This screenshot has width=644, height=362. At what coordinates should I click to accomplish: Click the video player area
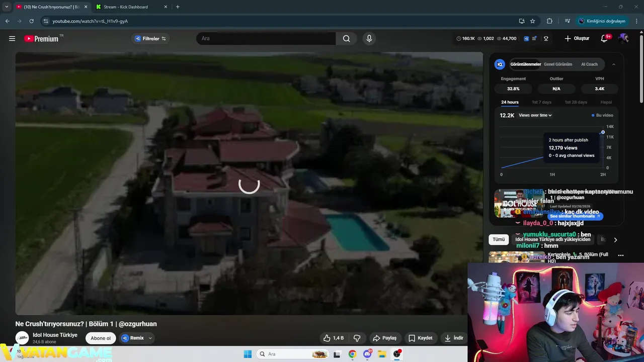point(249,184)
